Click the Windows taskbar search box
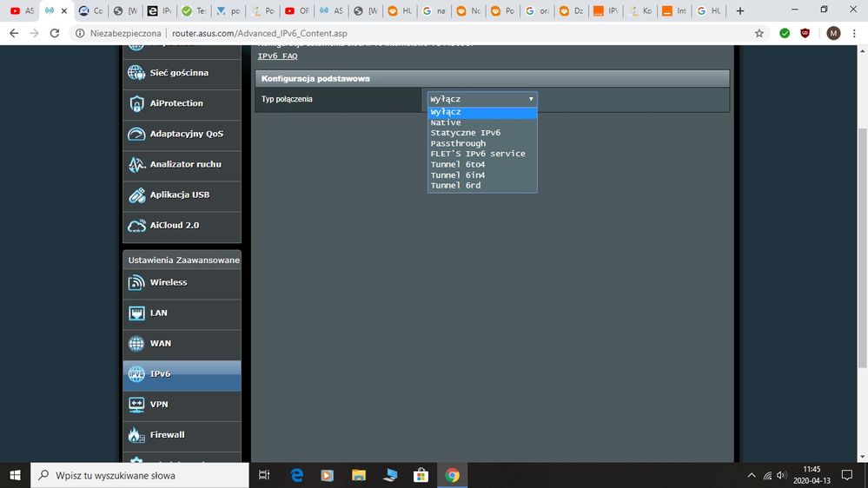The image size is (868, 488). pyautogui.click(x=139, y=475)
